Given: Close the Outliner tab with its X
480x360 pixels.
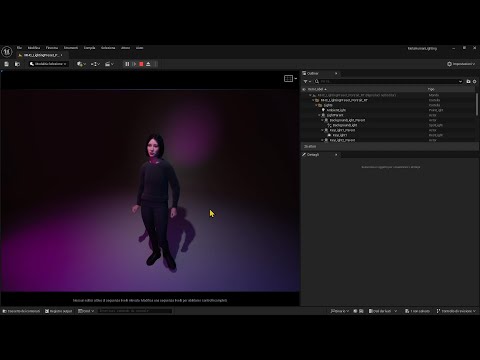Looking at the screenshot, I should (336, 73).
